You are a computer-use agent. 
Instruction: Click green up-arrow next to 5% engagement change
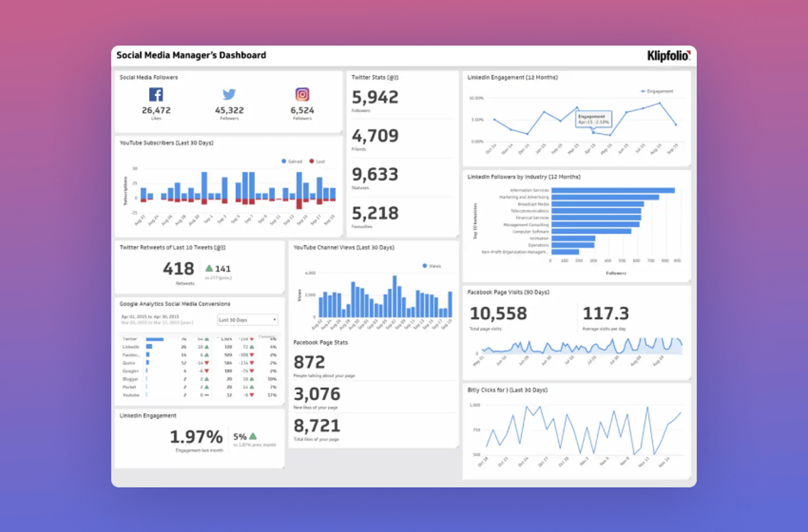click(253, 435)
